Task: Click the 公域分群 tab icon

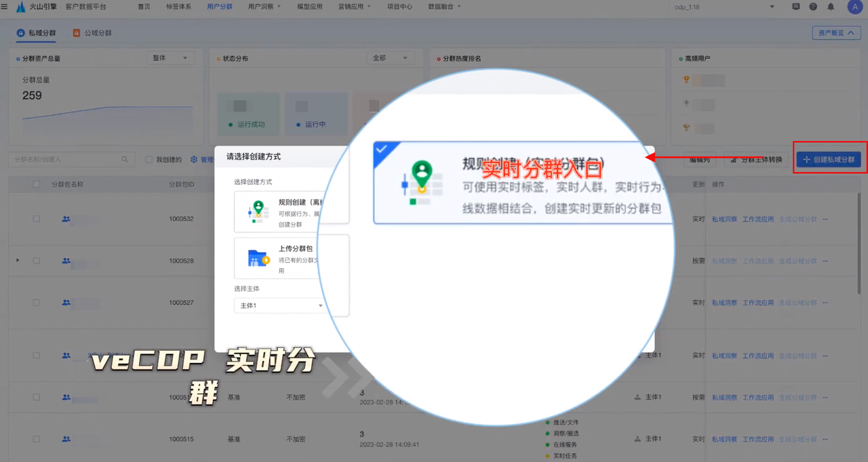Action: click(77, 33)
